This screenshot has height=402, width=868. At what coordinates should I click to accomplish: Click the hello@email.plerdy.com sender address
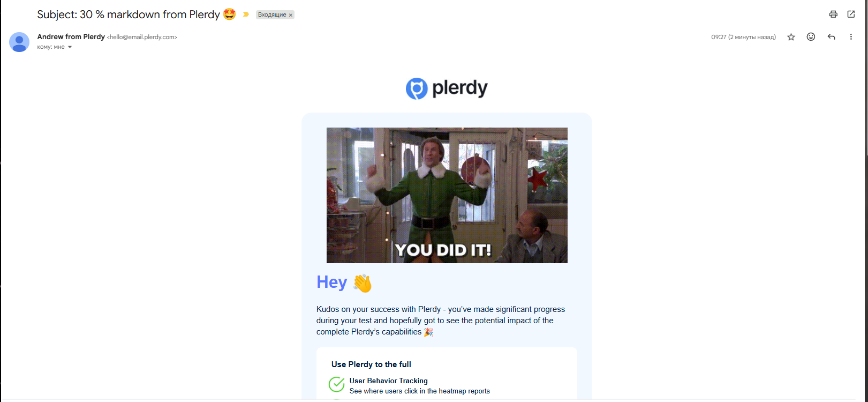142,38
